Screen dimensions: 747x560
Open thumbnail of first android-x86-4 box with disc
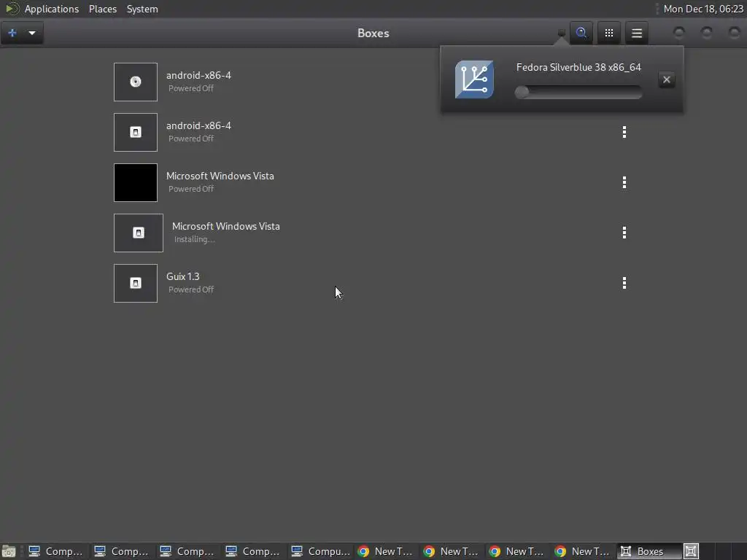[135, 82]
